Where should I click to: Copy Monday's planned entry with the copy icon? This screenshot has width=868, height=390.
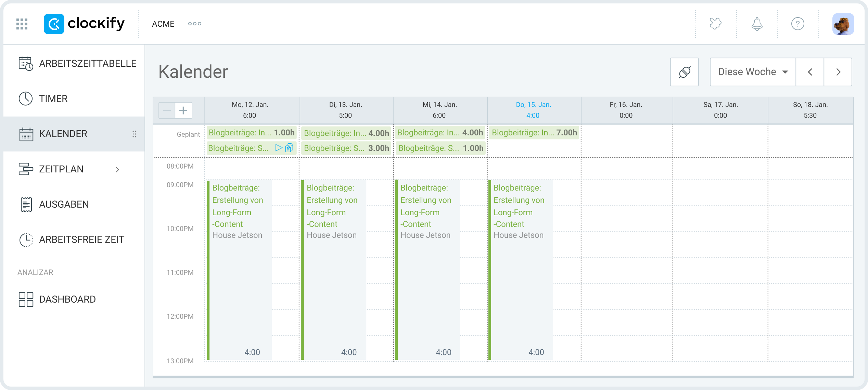289,148
